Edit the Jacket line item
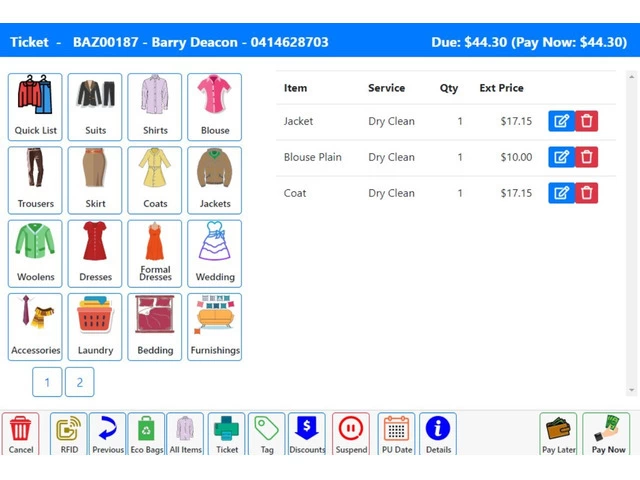The height and width of the screenshot is (480, 640). coord(561,121)
